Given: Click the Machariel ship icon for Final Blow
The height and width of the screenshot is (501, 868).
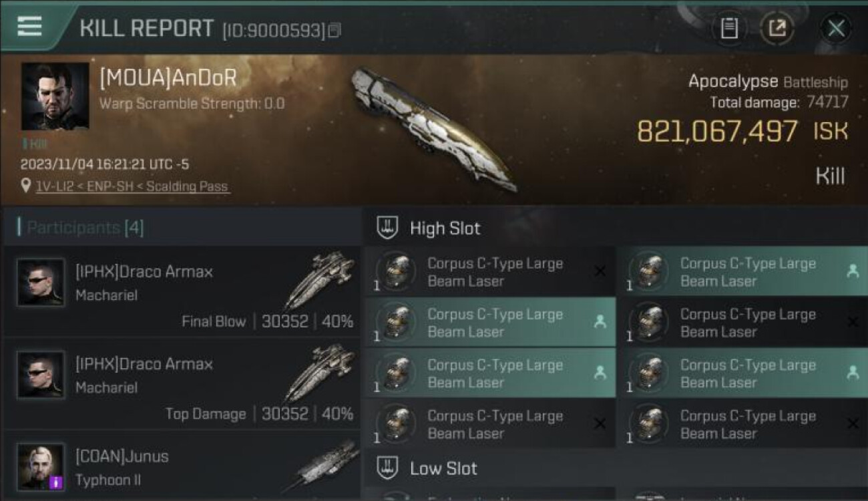Looking at the screenshot, I should [x=320, y=279].
